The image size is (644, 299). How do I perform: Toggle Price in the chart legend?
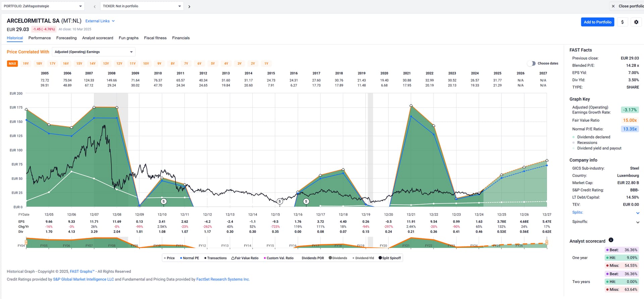pyautogui.click(x=169, y=258)
